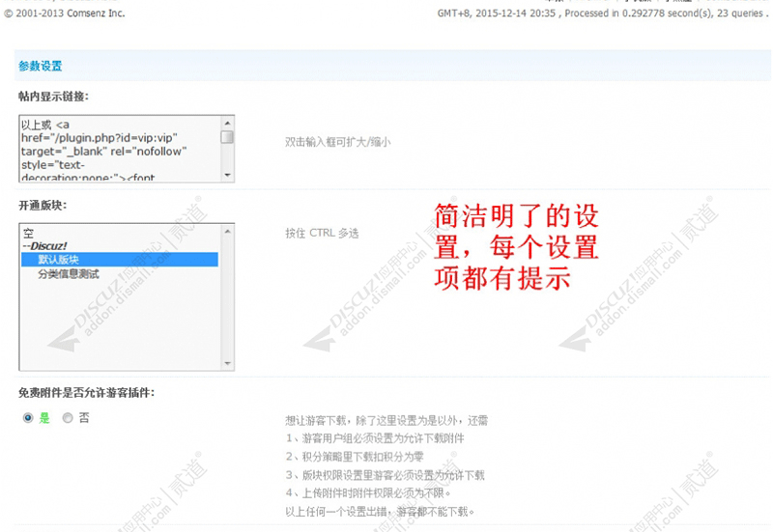Click the hint 按住 CTRL 多选
This screenshot has width=773, height=532.
coord(322,233)
